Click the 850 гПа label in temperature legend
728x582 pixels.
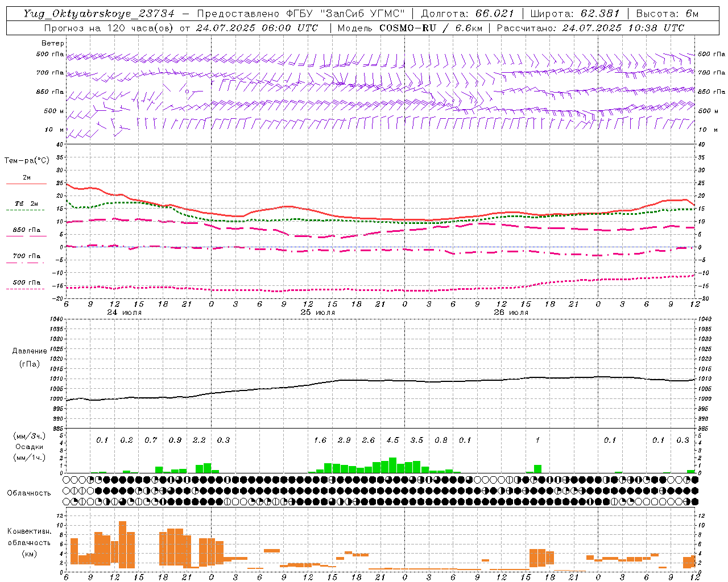[x=27, y=230]
